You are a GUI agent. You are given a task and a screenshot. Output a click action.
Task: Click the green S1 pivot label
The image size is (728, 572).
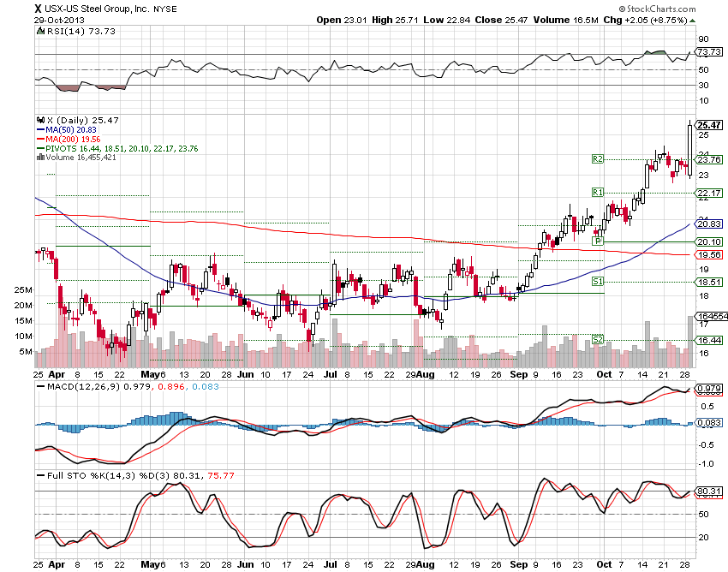tap(598, 282)
